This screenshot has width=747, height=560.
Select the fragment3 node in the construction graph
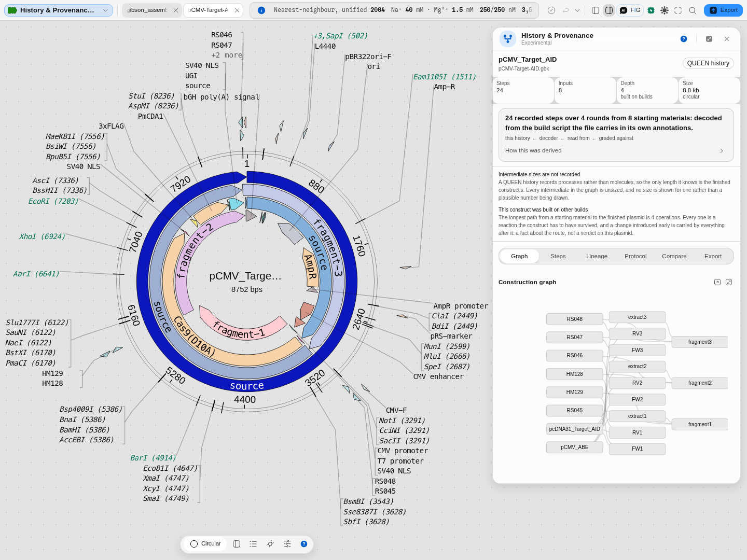point(700,342)
